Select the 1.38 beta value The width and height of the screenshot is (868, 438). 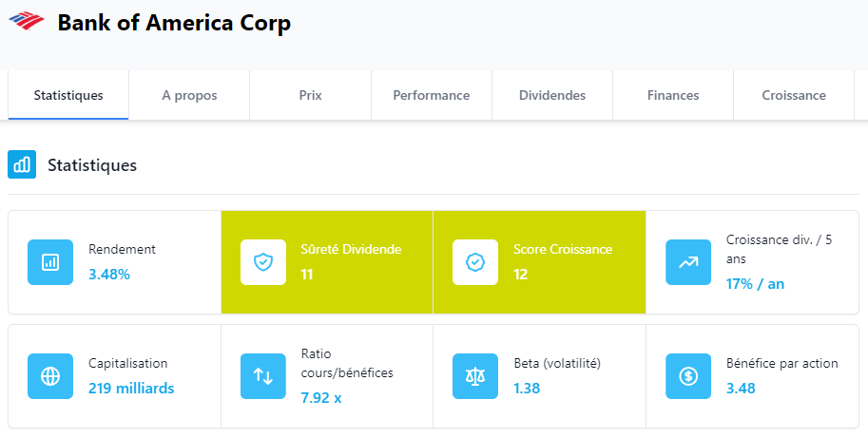[527, 389]
